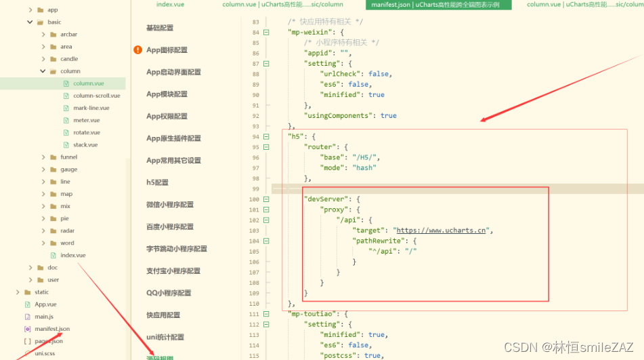Select uni.scss in file tree
Image resolution: width=644 pixels, height=360 pixels.
click(x=45, y=353)
